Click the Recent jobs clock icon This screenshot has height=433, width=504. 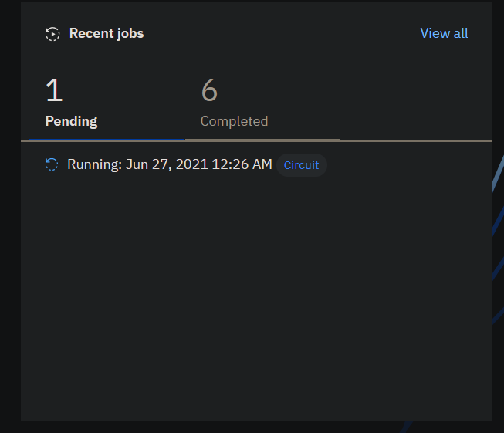point(52,33)
